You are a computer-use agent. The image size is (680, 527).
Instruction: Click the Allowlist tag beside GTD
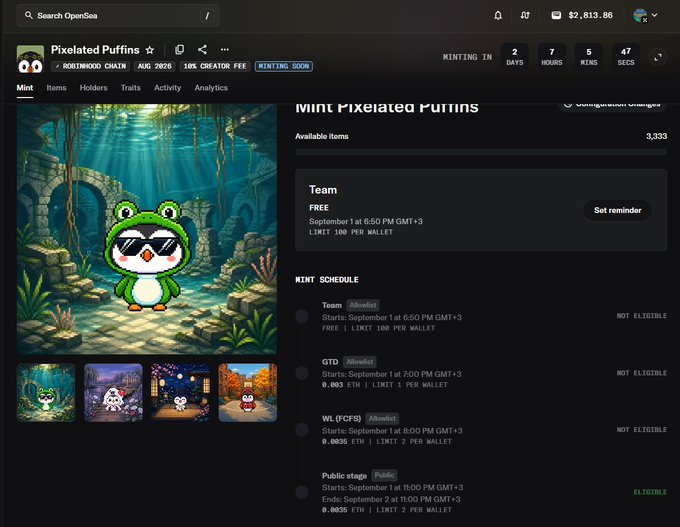(360, 362)
